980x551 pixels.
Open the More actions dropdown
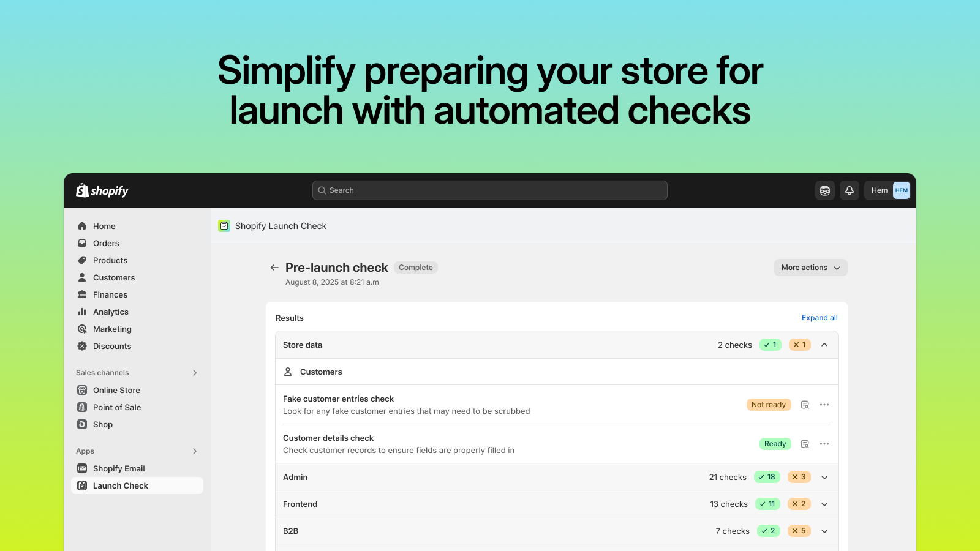pyautogui.click(x=810, y=267)
